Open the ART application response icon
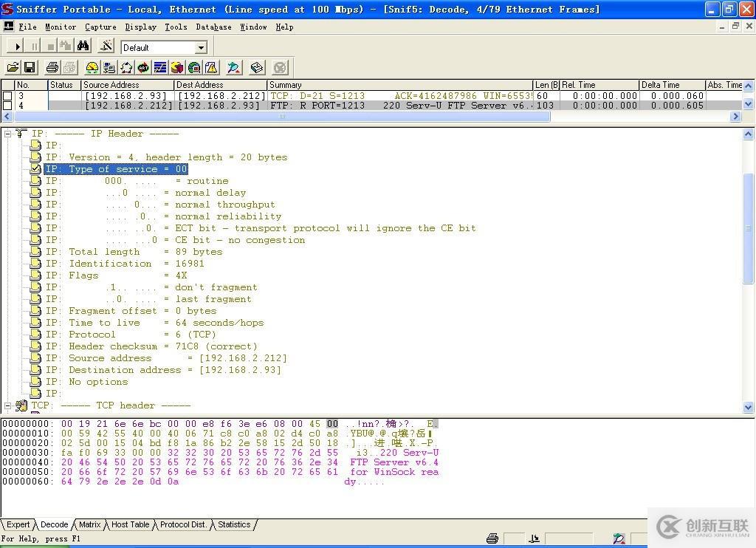This screenshot has height=548, width=756. [143, 67]
